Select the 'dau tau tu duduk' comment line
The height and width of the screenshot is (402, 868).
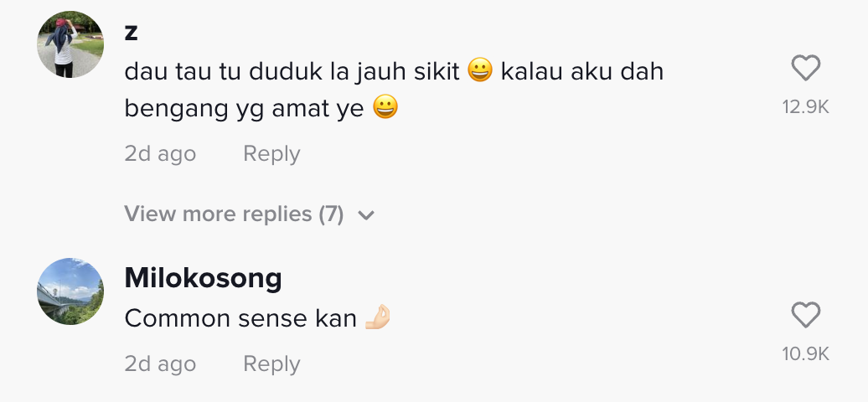pyautogui.click(x=292, y=72)
